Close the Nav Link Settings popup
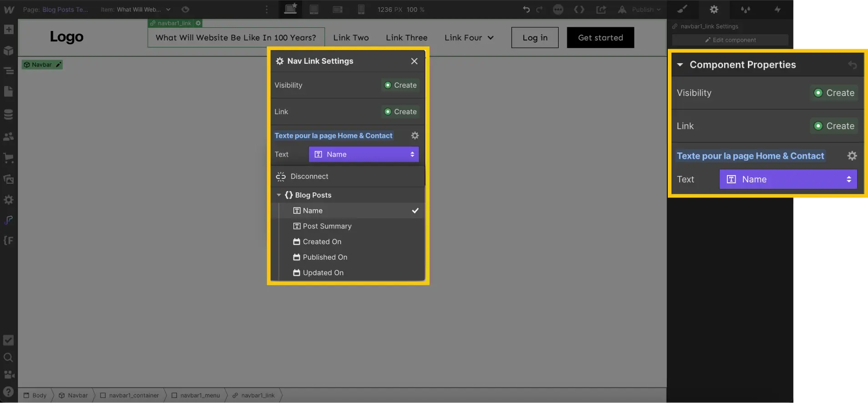Image resolution: width=868 pixels, height=403 pixels. [x=414, y=61]
